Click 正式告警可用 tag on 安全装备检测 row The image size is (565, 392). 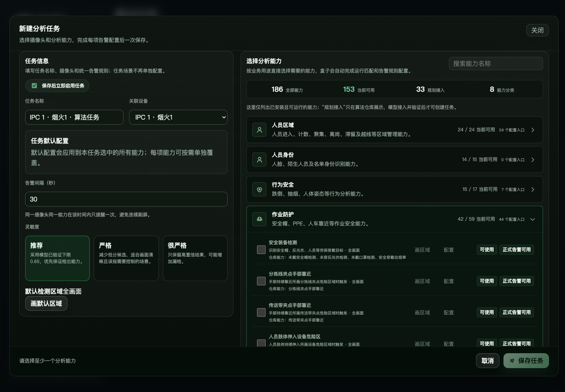517,250
